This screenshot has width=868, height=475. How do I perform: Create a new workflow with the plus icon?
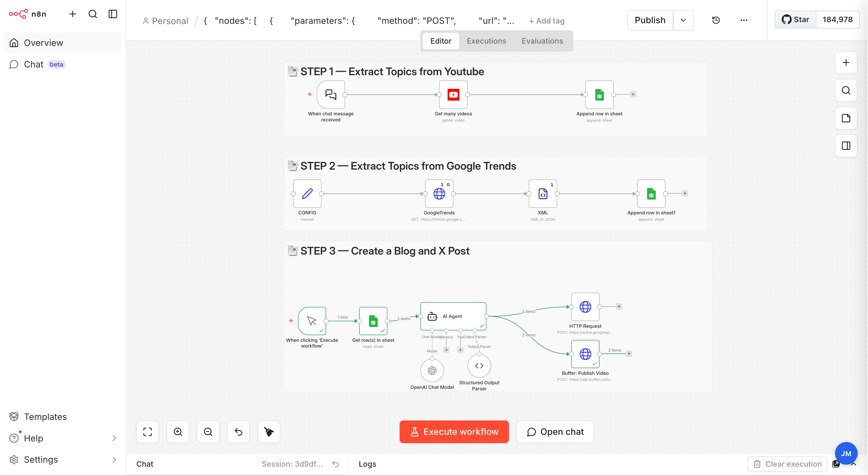tap(73, 14)
